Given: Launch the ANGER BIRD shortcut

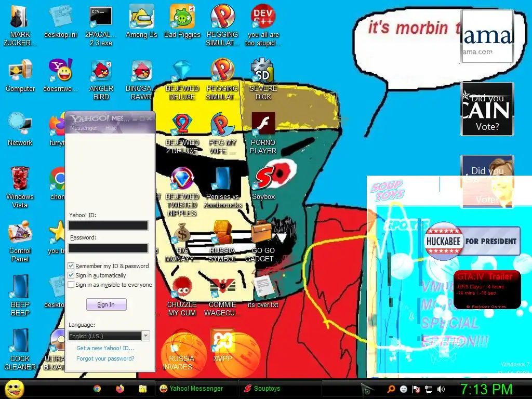Looking at the screenshot, I should tap(101, 79).
